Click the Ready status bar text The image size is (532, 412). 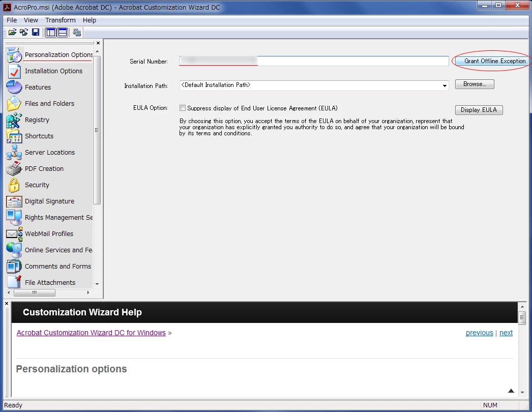[x=13, y=405]
